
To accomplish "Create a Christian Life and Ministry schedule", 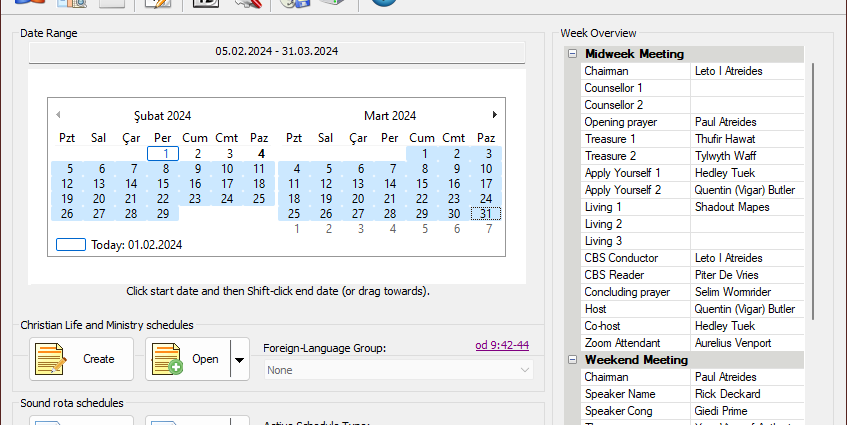I will [x=81, y=359].
